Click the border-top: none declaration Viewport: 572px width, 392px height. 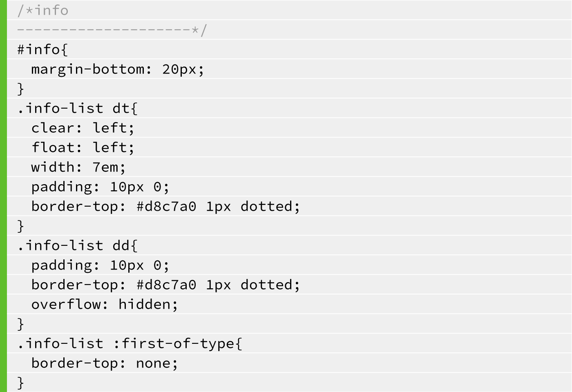[105, 363]
